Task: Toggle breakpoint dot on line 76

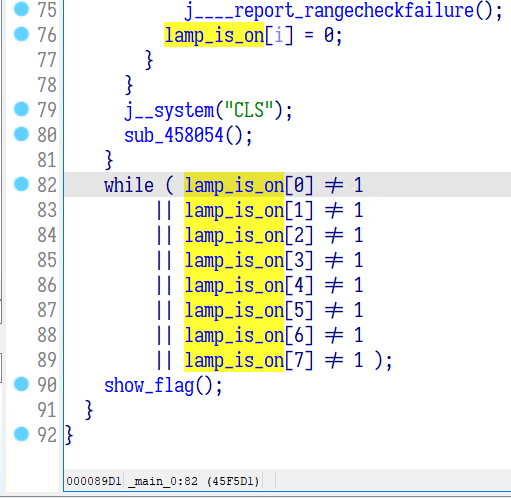Action: (x=21, y=34)
